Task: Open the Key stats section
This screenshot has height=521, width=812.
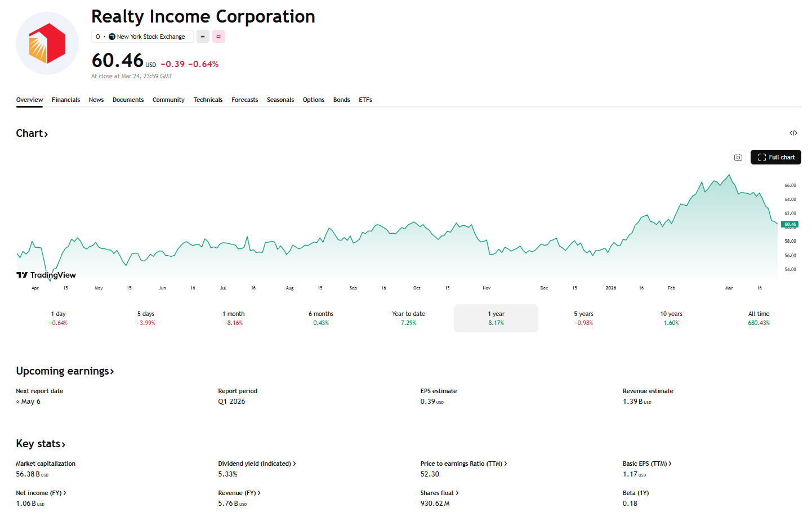Action: click(x=41, y=444)
